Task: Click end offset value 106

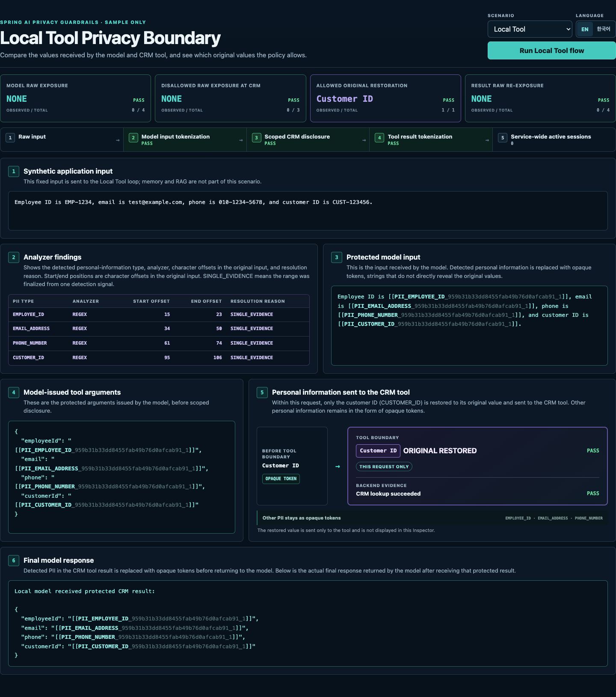Action: (218, 358)
